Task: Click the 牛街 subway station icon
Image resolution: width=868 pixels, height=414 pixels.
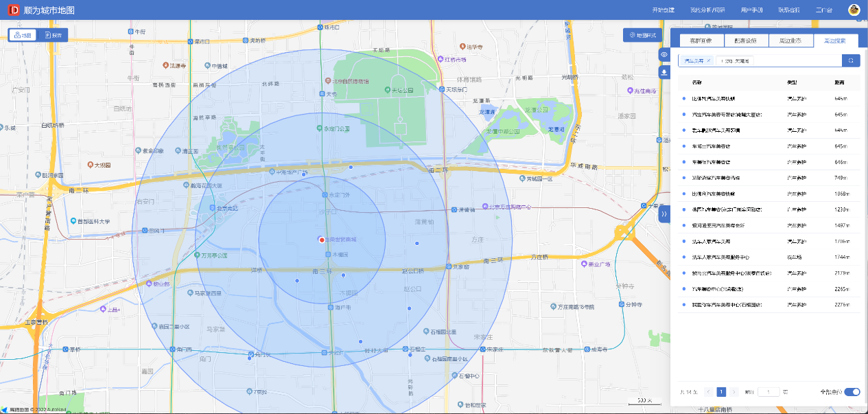Action: (x=131, y=32)
